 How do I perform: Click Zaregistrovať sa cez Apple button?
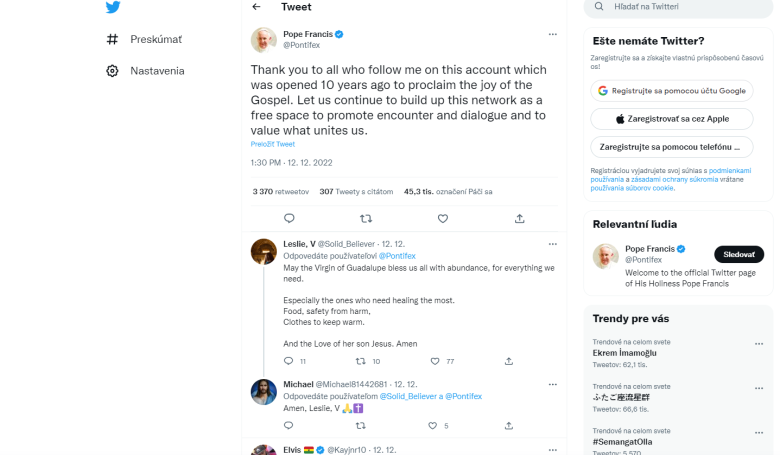(x=672, y=118)
